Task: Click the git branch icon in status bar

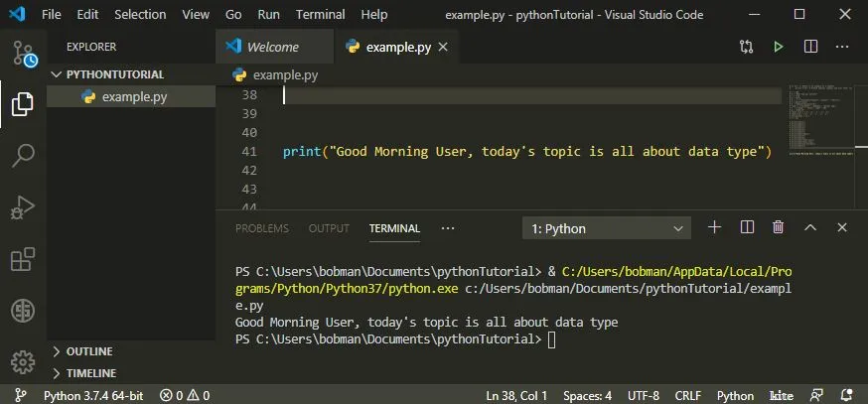Action: pos(21,395)
